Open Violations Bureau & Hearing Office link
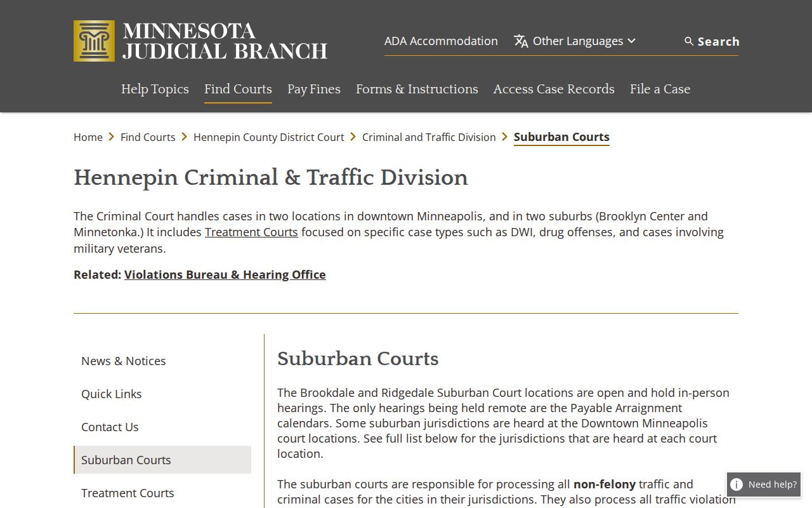 [x=225, y=275]
